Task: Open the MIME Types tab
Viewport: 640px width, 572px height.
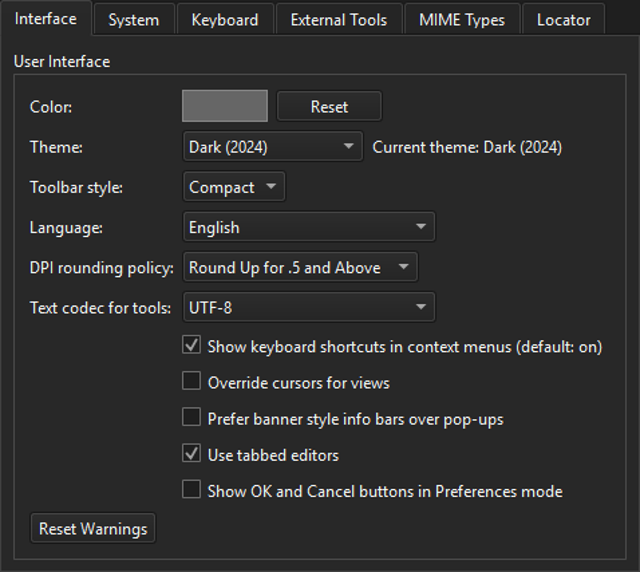Action: tap(462, 20)
